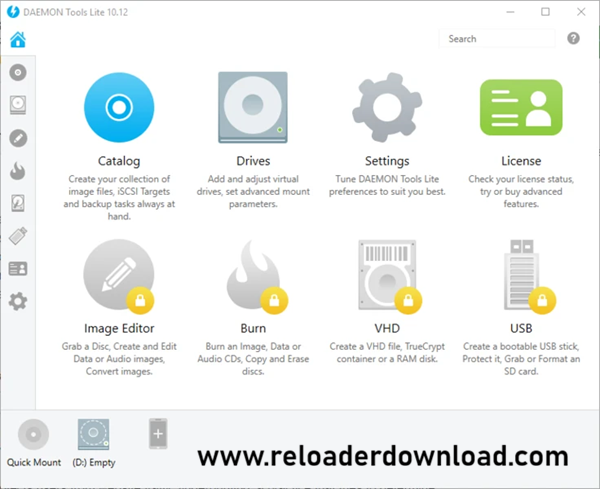Open the Settings gear icon in sidebar
Screen dimensions: 600x489
coord(18,302)
